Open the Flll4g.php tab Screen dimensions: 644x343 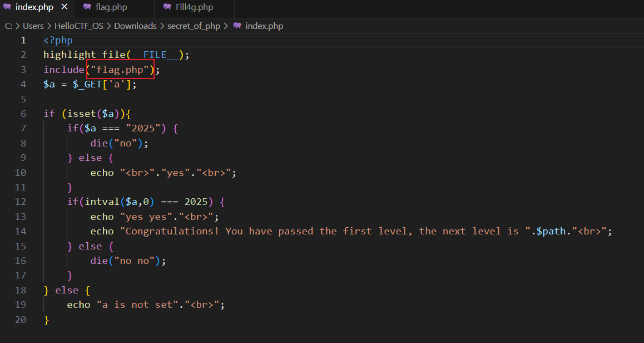coord(194,7)
